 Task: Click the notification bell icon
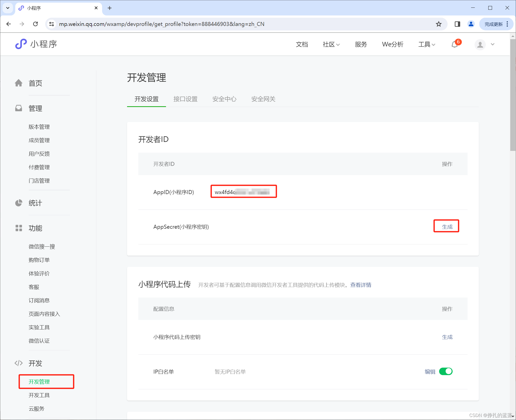(455, 45)
